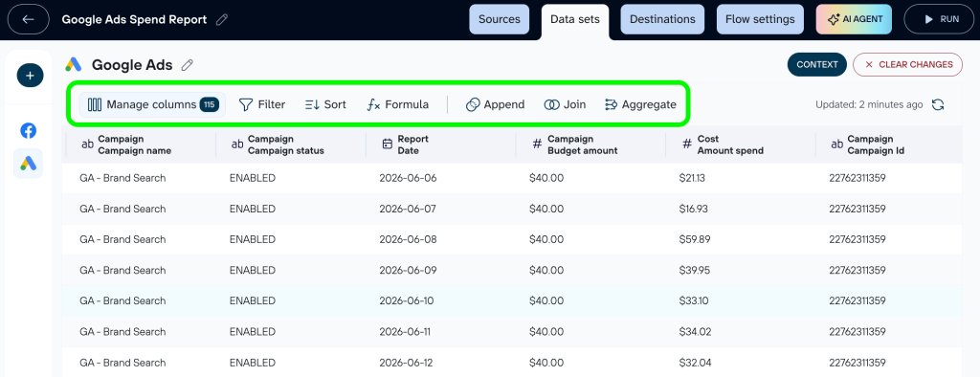Click the spend value $21.13
The height and width of the screenshot is (377, 980).
(693, 178)
